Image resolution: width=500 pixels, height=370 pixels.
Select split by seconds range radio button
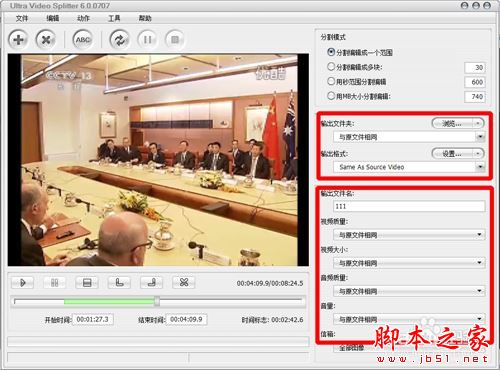coord(331,81)
